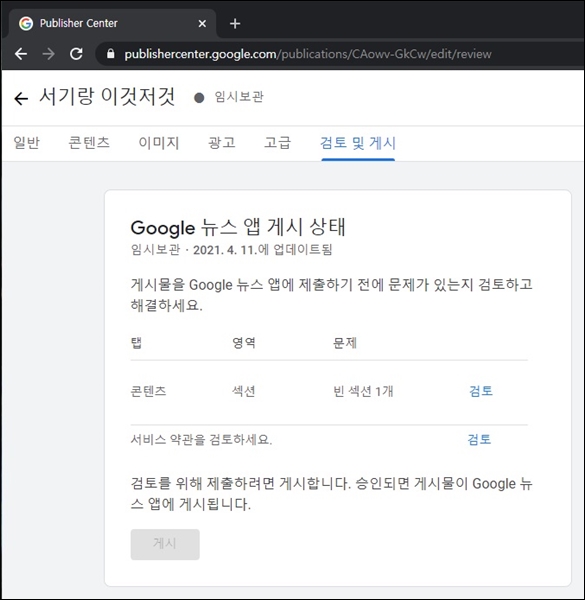Viewport: 585px width, 600px height.
Task: Click the 서기랑 이것저것 publication title
Action: (107, 96)
